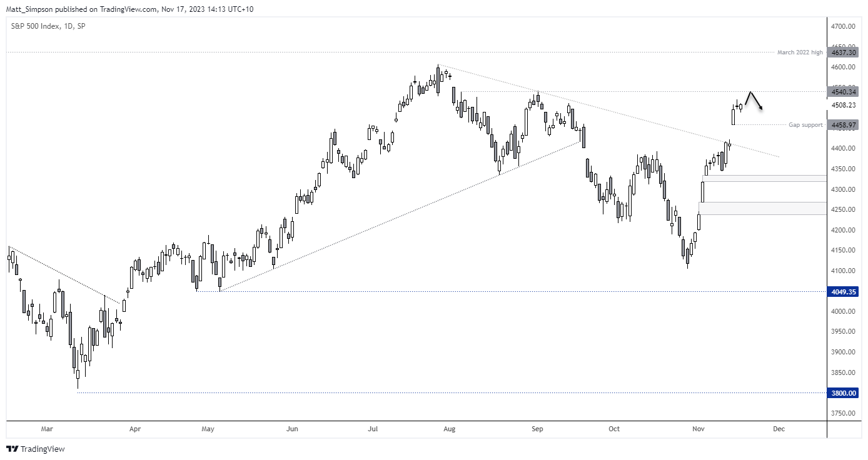This screenshot has width=868, height=460.
Task: Click the 4540.34 resistance price label
Action: pos(843,92)
